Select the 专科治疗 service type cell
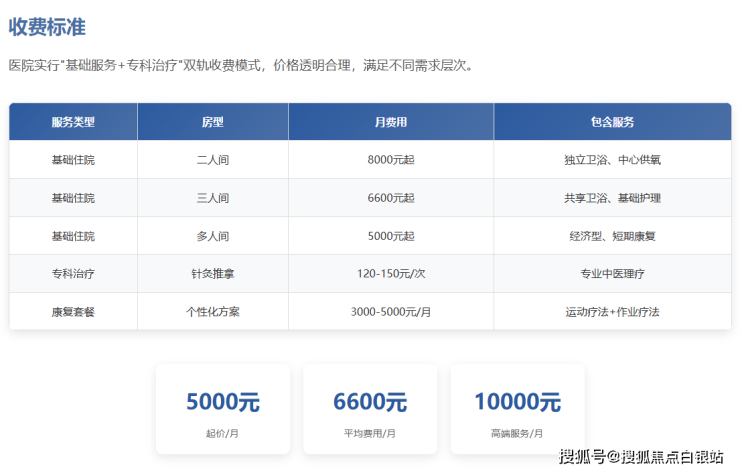 click(73, 274)
